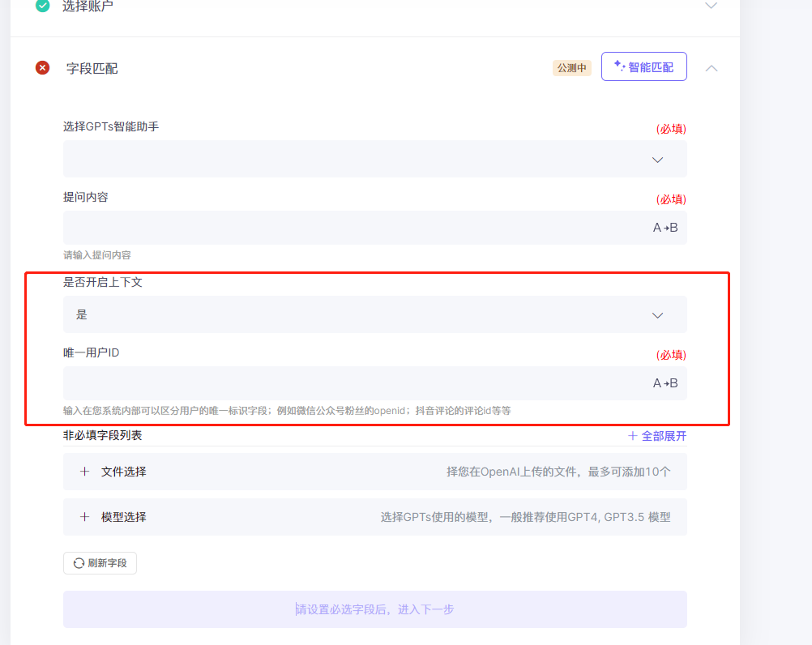Click the 非必填字段列表 heading
Image resolution: width=812 pixels, height=645 pixels.
click(x=103, y=435)
